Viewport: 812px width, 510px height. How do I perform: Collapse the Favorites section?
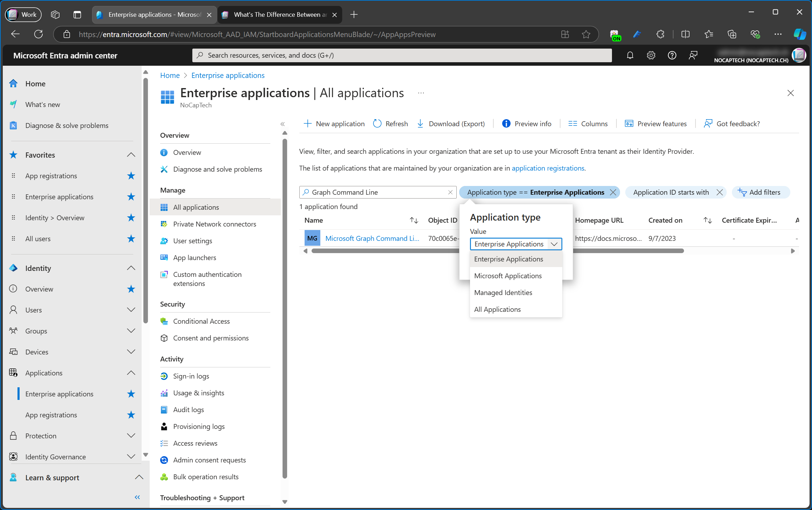coord(131,155)
